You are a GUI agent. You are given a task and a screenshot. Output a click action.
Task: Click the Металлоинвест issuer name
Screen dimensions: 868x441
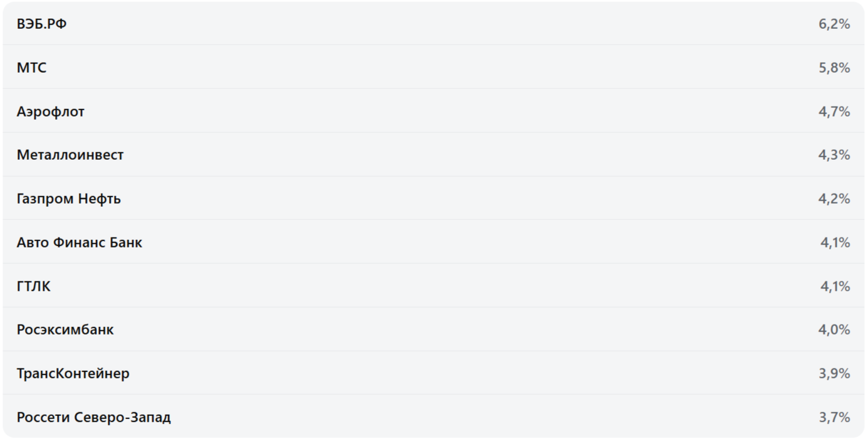tap(70, 155)
